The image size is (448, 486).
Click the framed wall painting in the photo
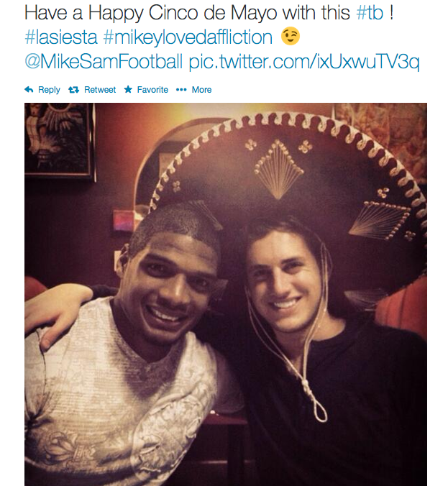click(x=60, y=142)
